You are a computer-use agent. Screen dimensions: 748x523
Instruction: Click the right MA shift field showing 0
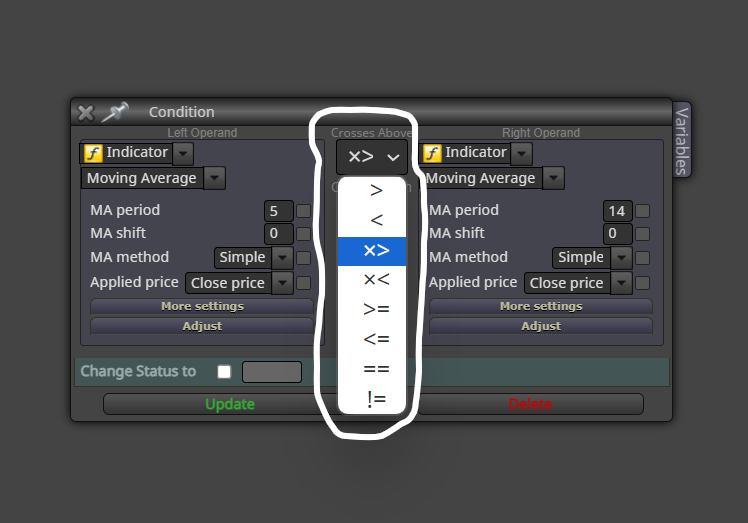click(x=618, y=234)
